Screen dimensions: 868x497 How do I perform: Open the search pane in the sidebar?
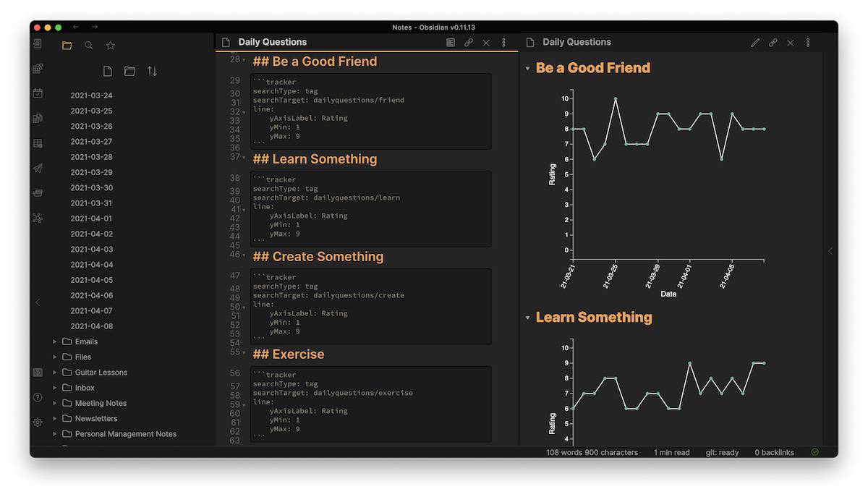(88, 46)
